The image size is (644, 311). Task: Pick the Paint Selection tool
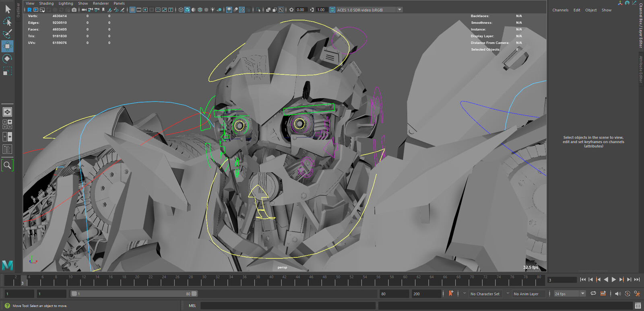[7, 33]
